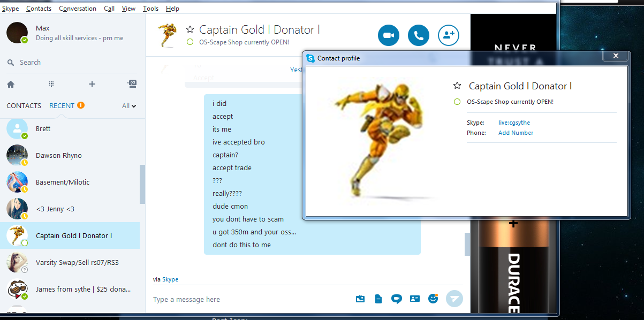Screen dimensions: 644x320
Task: Toggle favorite star in Contact profile window
Action: pos(457,86)
